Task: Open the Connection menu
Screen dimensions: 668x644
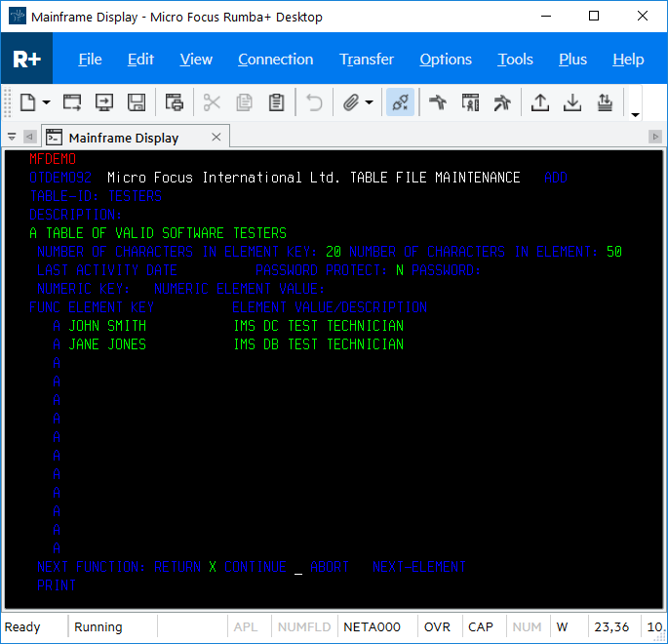Action: pyautogui.click(x=276, y=60)
